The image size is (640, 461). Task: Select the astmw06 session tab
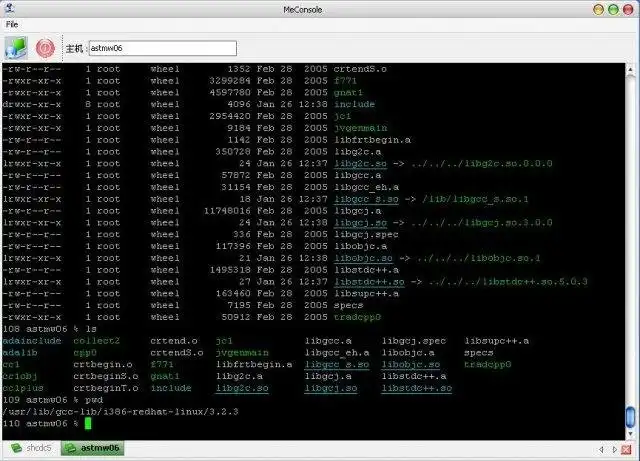(93, 448)
